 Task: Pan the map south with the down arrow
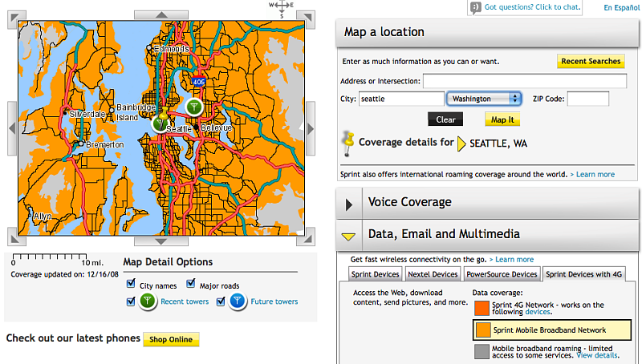pos(161,241)
